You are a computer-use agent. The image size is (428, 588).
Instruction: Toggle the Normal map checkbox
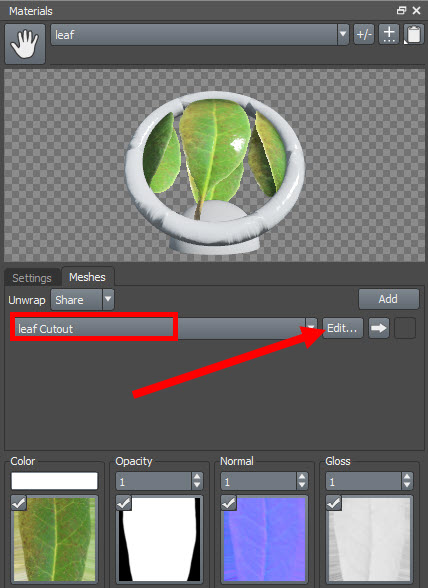(x=228, y=503)
